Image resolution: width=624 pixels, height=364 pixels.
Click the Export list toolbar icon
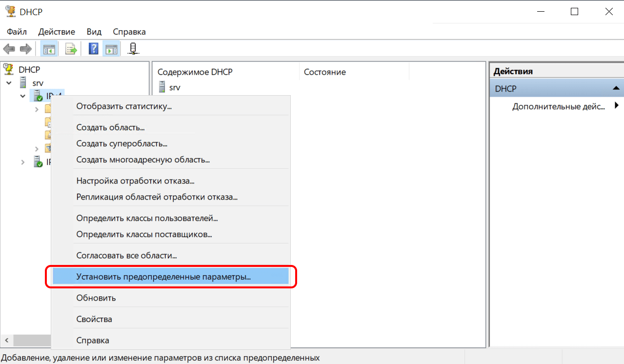tap(71, 49)
